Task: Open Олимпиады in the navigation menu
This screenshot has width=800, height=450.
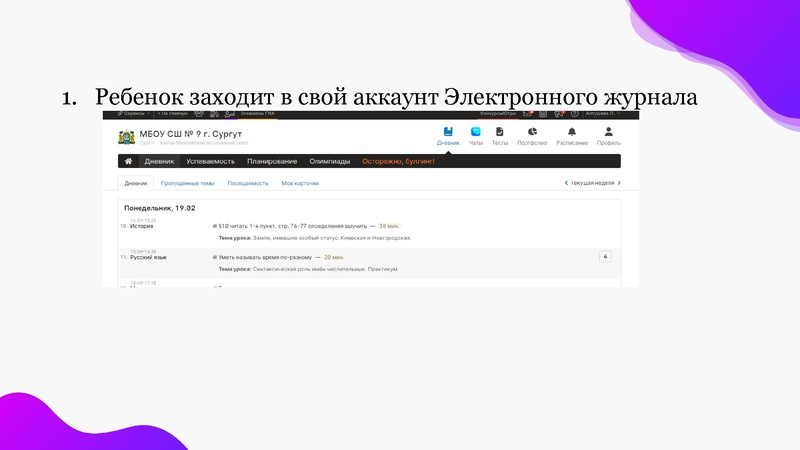Action: click(x=330, y=161)
